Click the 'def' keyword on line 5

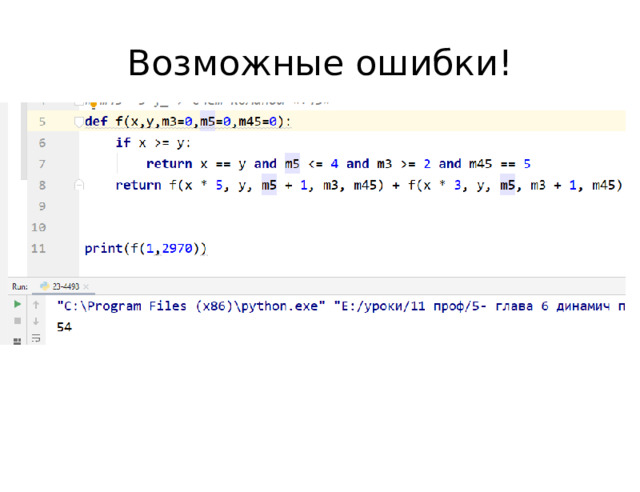(x=96, y=122)
